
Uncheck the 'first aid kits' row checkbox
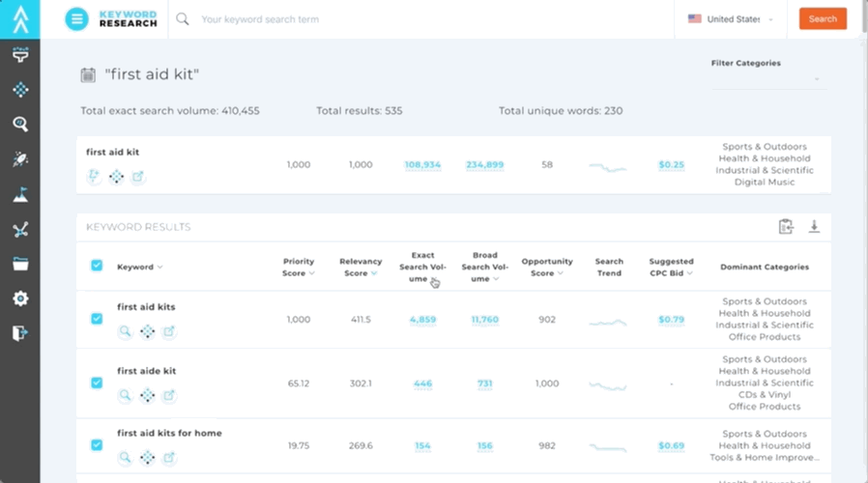coord(97,319)
